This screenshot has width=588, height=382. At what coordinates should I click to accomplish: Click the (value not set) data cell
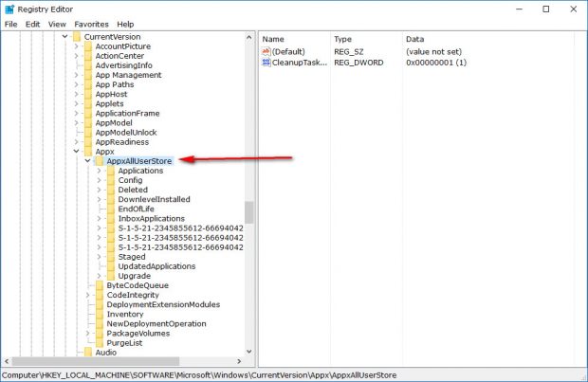point(433,52)
